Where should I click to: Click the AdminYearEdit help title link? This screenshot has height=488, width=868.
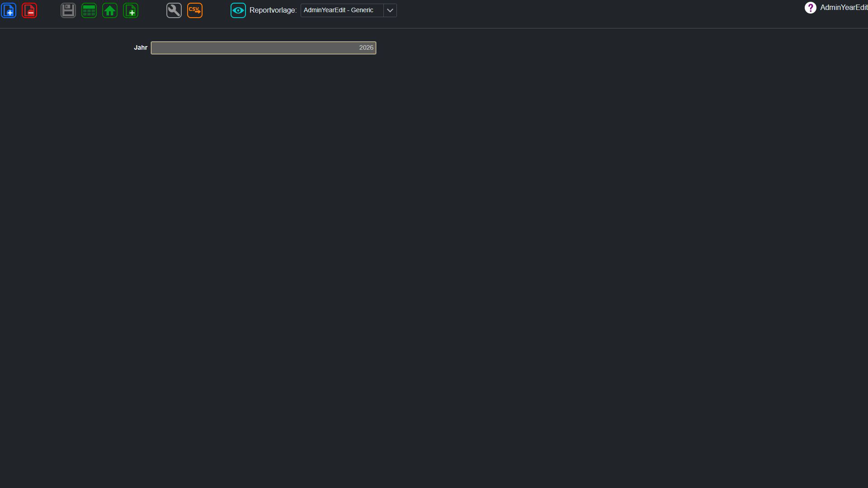pyautogui.click(x=844, y=8)
